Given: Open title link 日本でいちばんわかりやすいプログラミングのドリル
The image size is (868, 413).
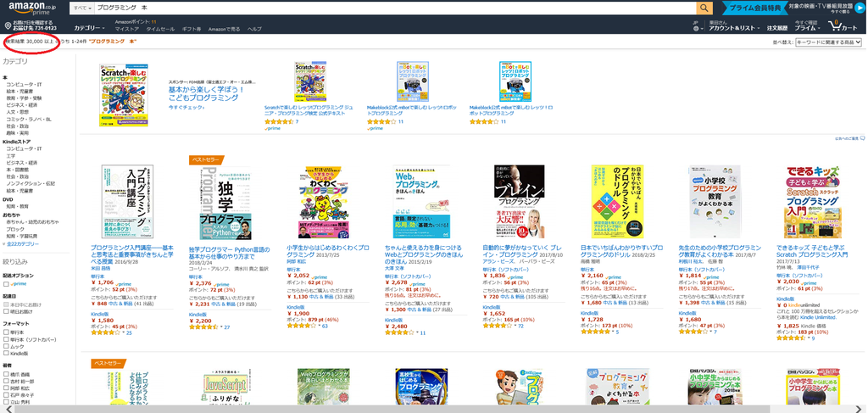Looking at the screenshot, I should tap(621, 250).
